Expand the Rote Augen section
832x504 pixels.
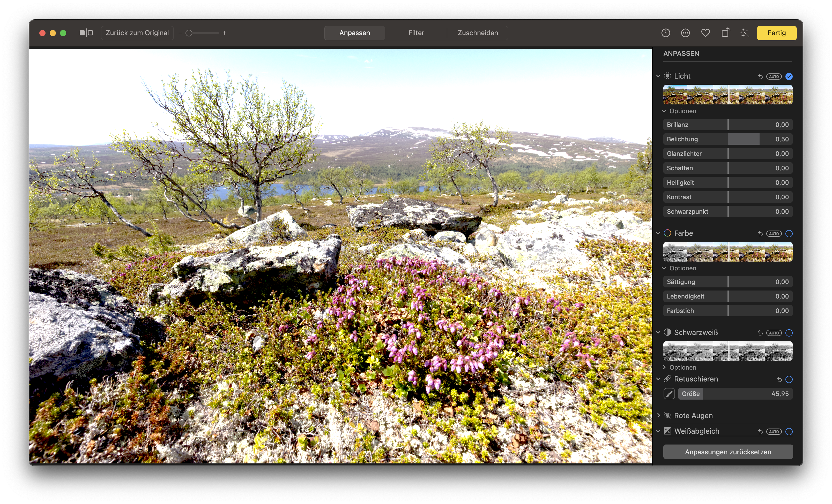coord(658,415)
